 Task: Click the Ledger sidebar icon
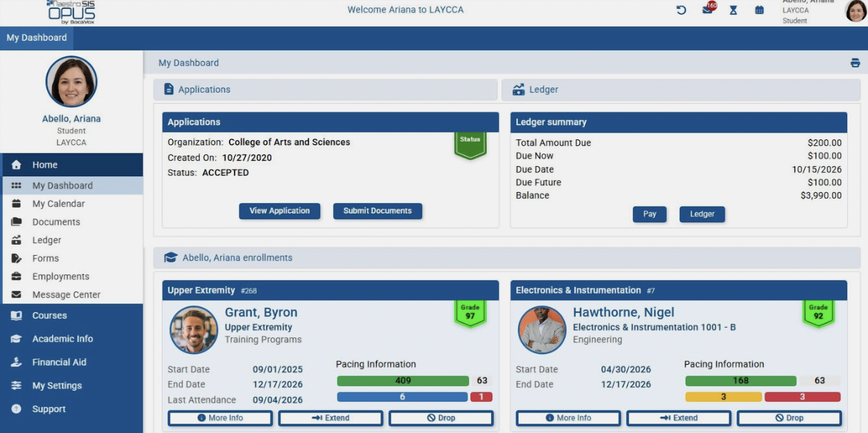pos(16,240)
